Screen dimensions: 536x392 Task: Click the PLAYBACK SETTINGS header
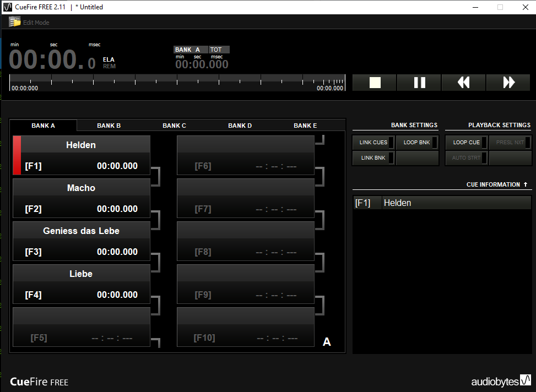(500, 125)
